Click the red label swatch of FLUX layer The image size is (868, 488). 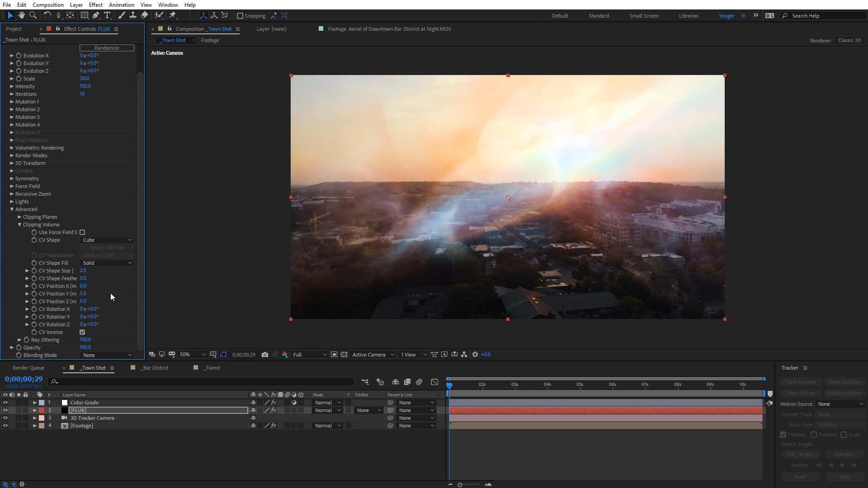42,410
